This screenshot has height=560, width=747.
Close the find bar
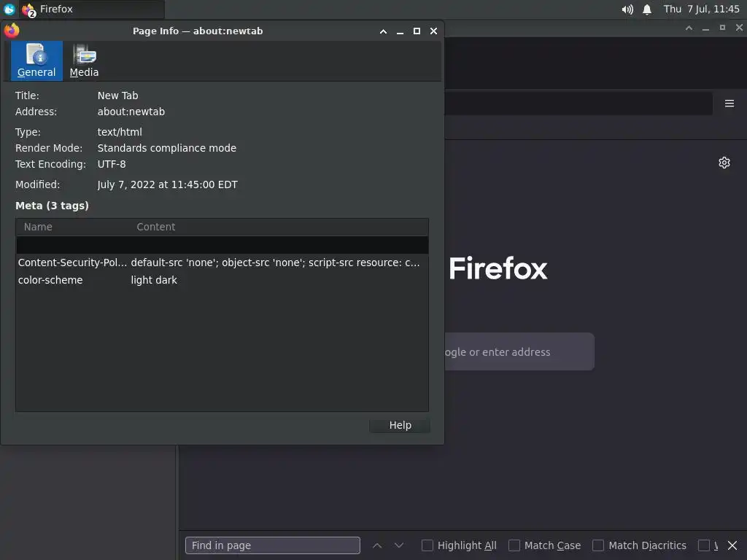[732, 545]
